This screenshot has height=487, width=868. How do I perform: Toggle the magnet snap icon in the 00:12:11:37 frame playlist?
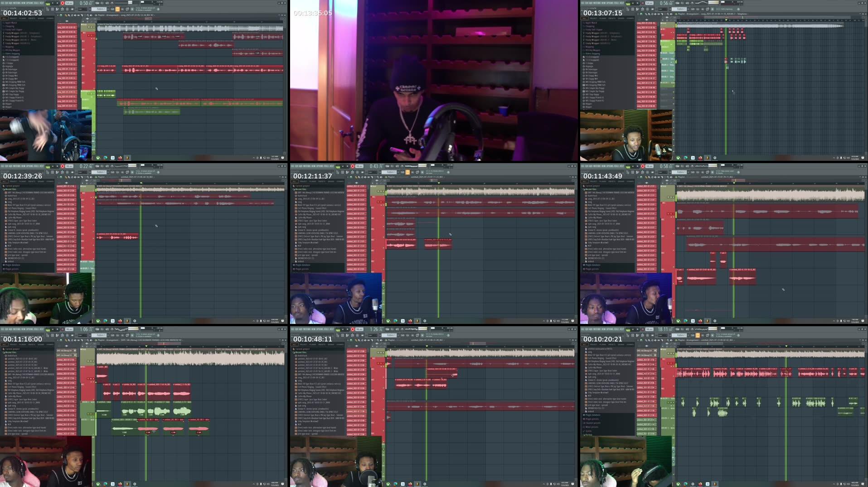click(351, 177)
